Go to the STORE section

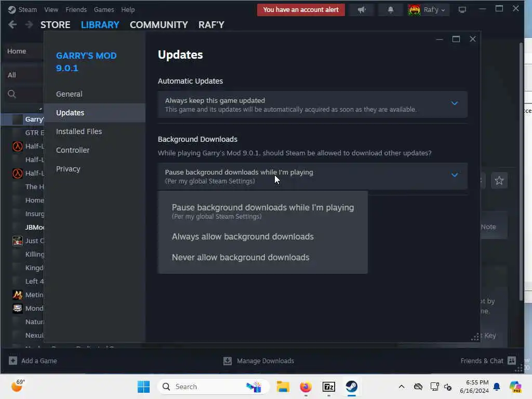pyautogui.click(x=55, y=25)
